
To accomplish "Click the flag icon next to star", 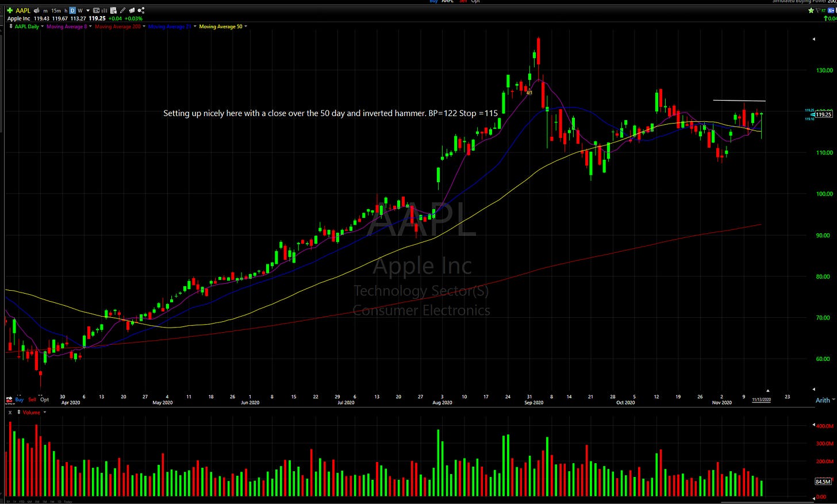I will point(817,10).
